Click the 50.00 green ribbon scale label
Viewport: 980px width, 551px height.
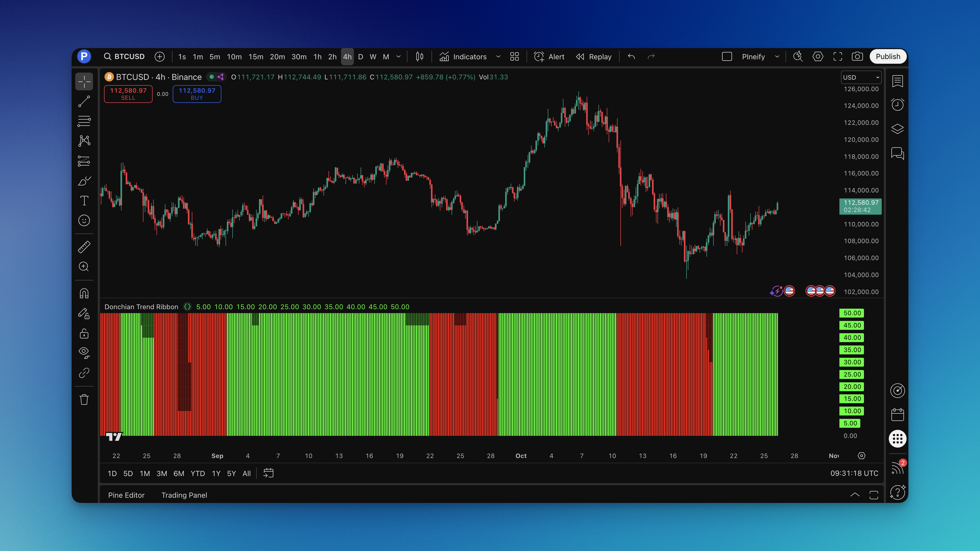pos(851,313)
